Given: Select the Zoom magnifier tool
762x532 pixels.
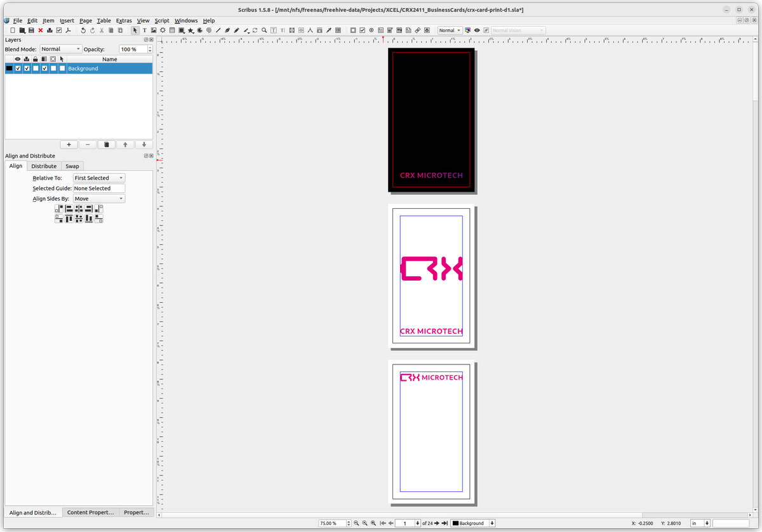Looking at the screenshot, I should [264, 30].
